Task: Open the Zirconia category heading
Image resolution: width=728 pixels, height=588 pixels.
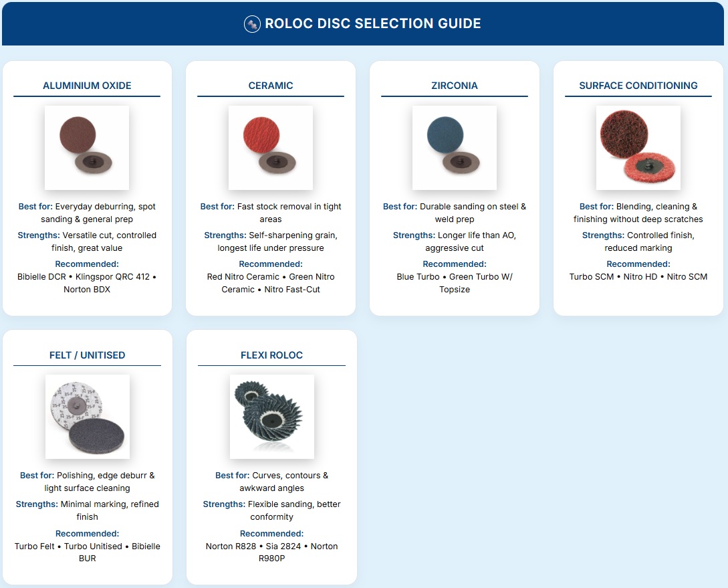Action: pyautogui.click(x=454, y=86)
